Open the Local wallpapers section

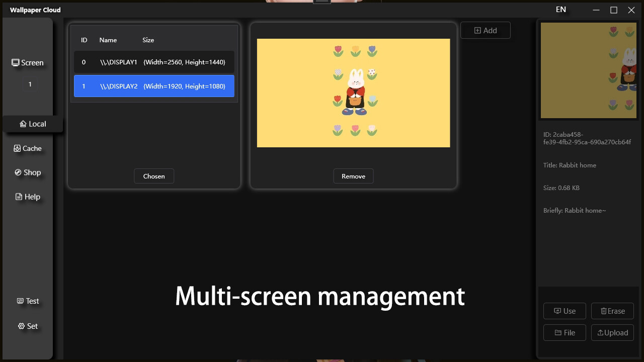tap(33, 124)
